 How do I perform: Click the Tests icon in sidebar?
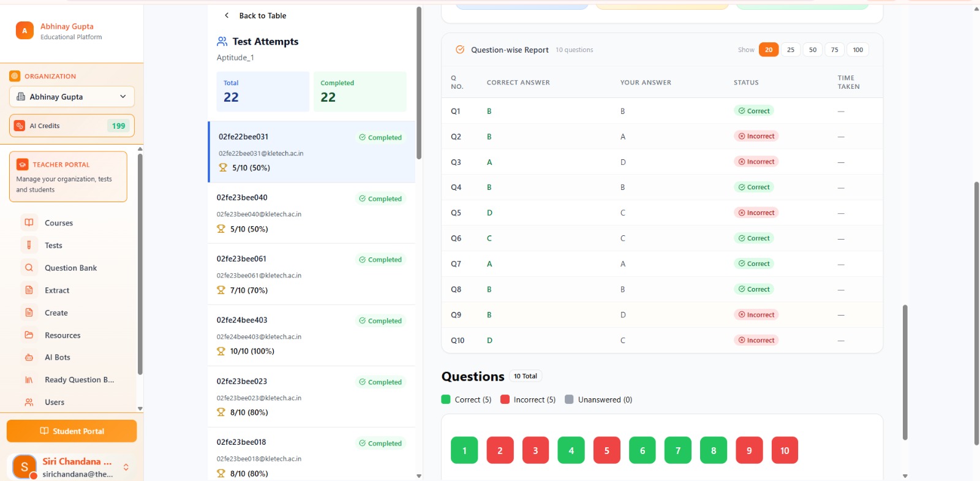pyautogui.click(x=29, y=245)
